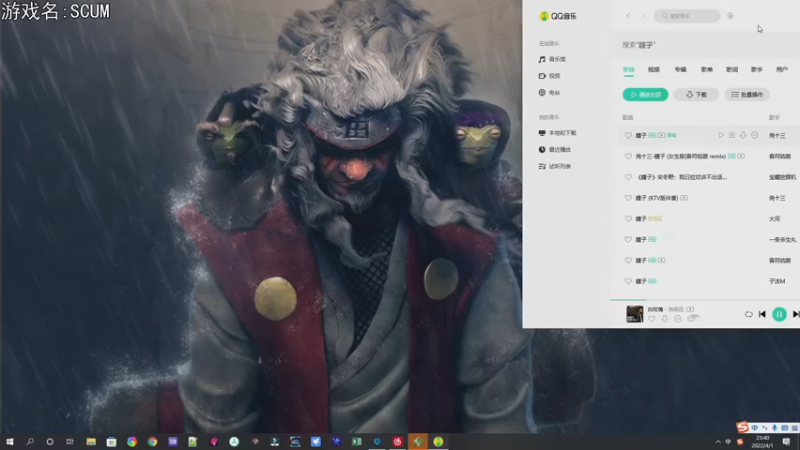Switch to the 专辑 albums tab
This screenshot has height=450, width=800.
[681, 69]
